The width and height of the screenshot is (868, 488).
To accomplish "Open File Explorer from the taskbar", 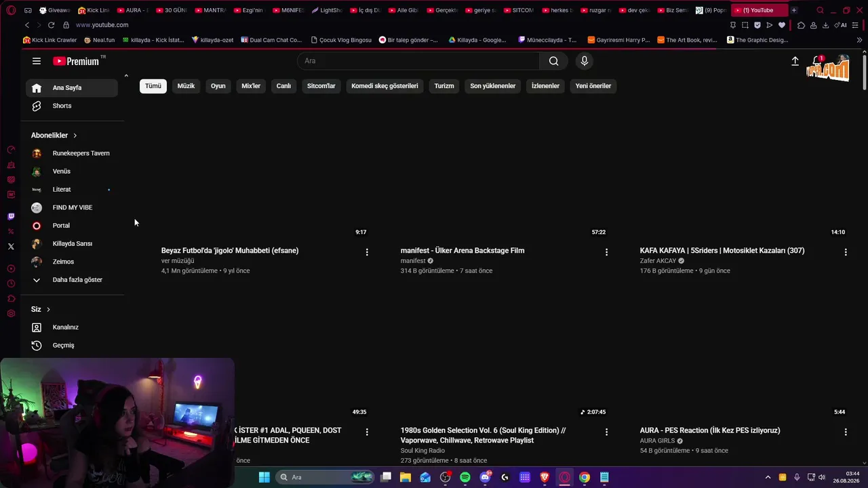I will pos(406,477).
